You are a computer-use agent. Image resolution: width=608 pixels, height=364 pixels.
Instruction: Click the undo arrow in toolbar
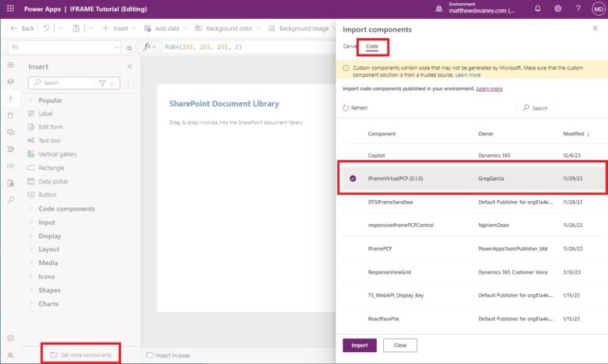[47, 28]
